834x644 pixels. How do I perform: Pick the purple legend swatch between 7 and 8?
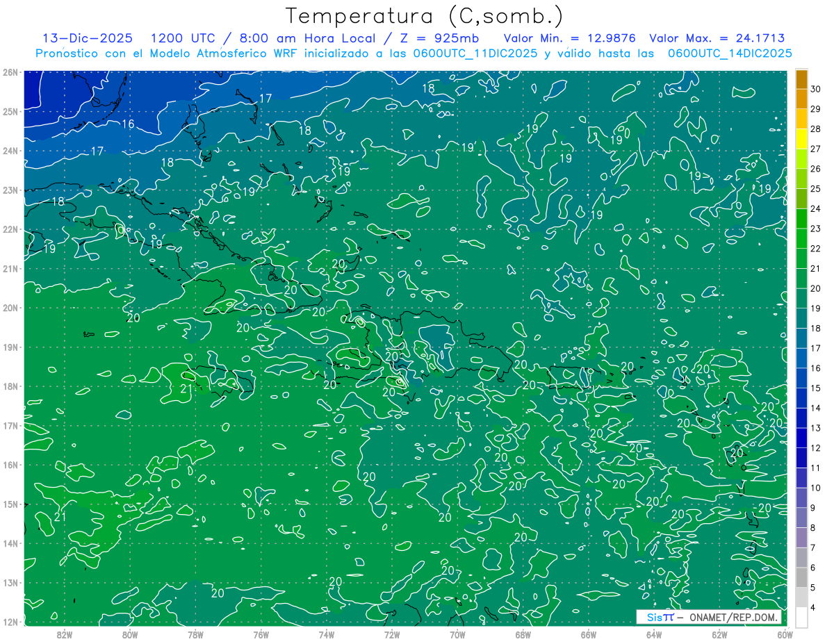pos(801,537)
